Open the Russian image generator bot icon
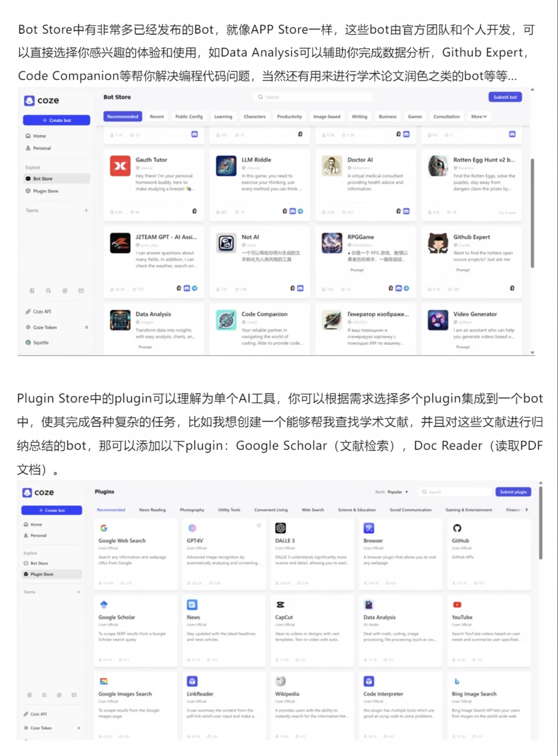The width and height of the screenshot is (558, 756). [332, 320]
